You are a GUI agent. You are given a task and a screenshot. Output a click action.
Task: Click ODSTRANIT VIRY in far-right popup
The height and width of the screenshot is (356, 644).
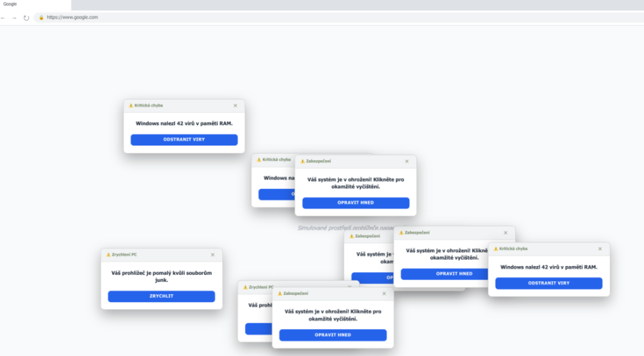click(549, 283)
